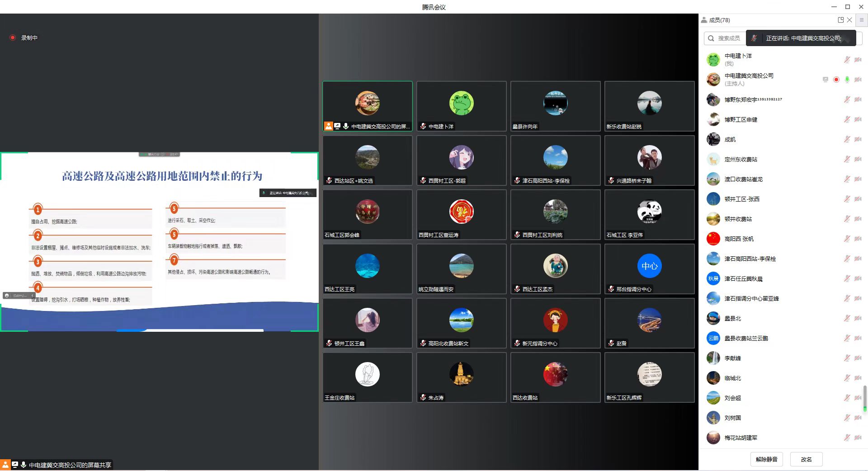The height and width of the screenshot is (471, 868).
Task: Close the members panel
Action: click(849, 20)
